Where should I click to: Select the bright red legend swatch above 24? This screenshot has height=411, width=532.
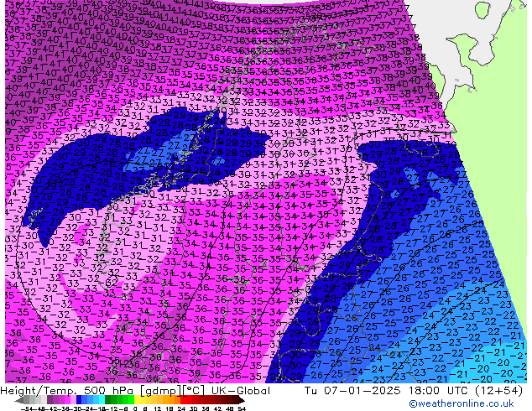(x=184, y=400)
